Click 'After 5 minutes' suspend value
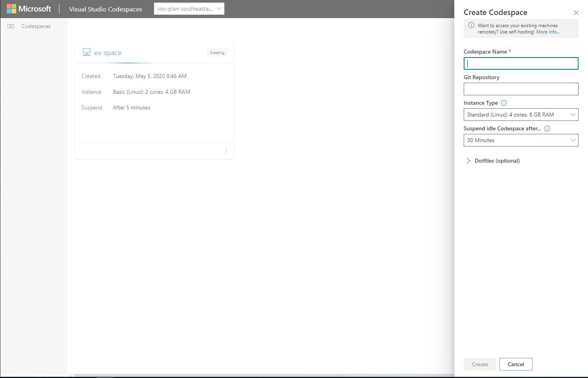The width and height of the screenshot is (588, 378). pyautogui.click(x=131, y=107)
